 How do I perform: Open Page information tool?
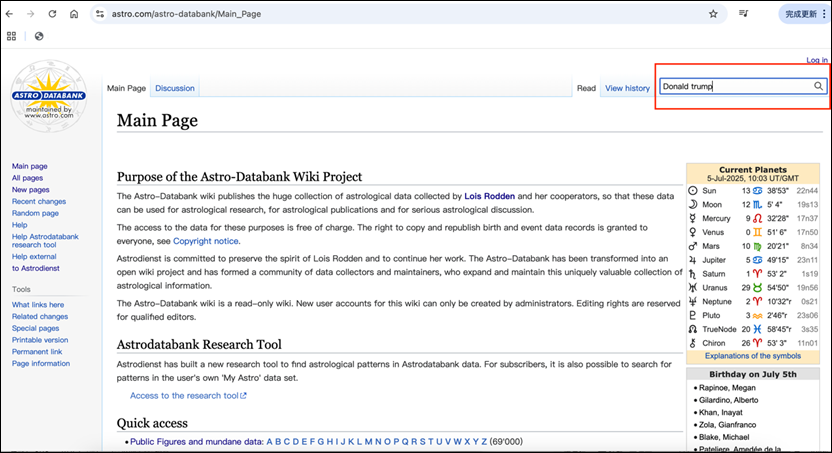click(x=41, y=363)
